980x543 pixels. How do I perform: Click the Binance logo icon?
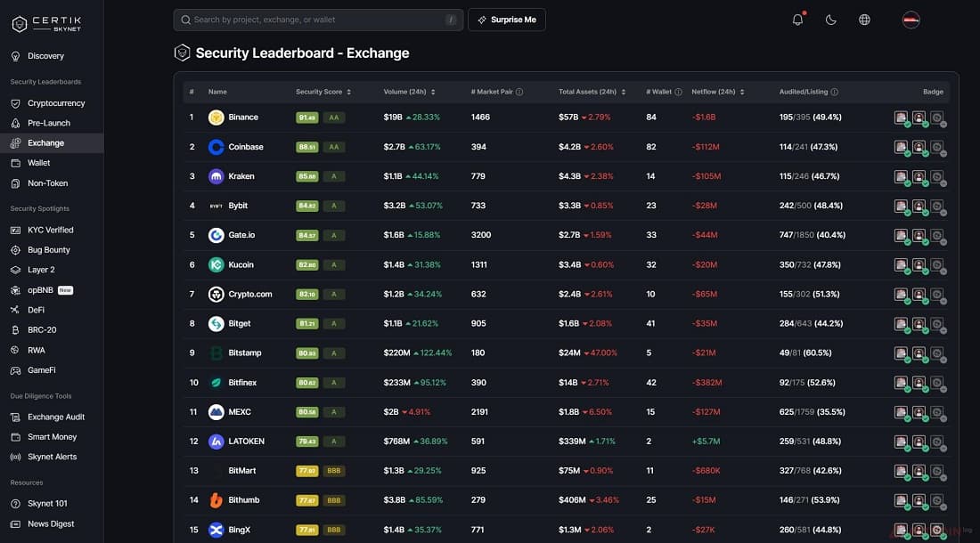click(216, 118)
